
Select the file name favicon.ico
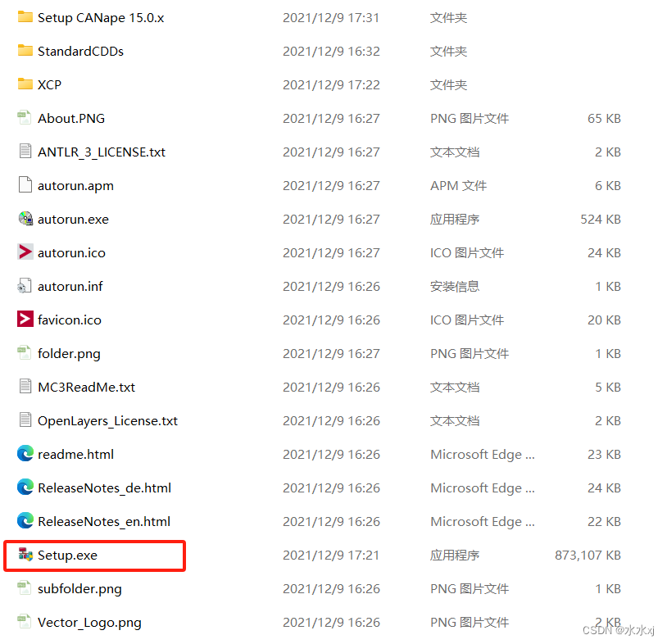(x=70, y=320)
